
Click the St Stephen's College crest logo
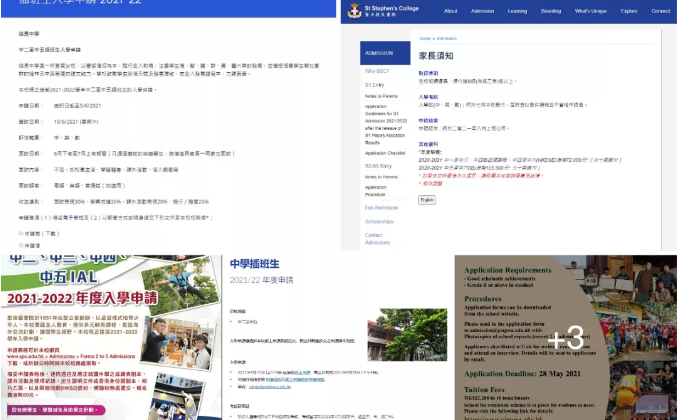click(354, 11)
